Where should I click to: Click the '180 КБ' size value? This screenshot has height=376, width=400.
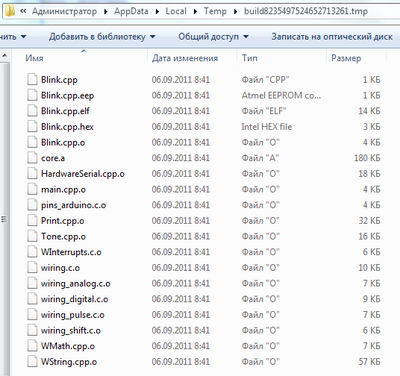(x=367, y=158)
